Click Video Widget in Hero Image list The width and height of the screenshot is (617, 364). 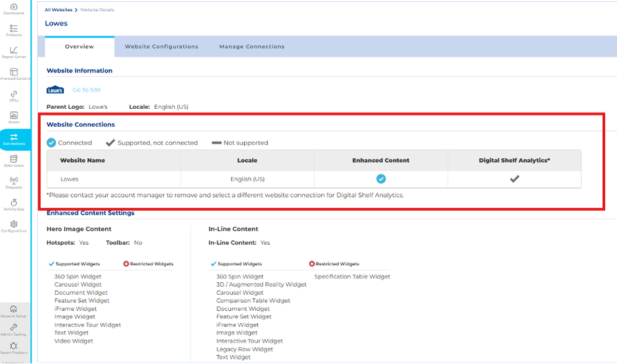point(74,341)
